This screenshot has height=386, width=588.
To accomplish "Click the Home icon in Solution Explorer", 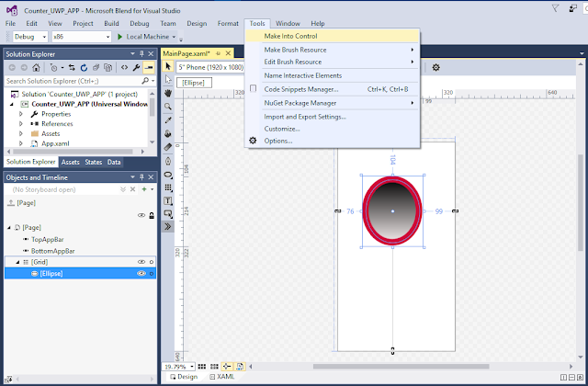I will (x=36, y=67).
